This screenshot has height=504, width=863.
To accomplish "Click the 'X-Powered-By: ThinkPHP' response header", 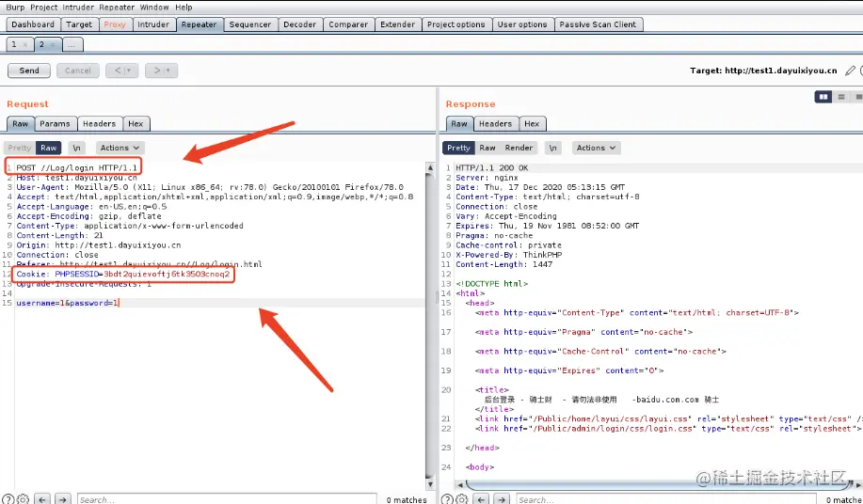I will (x=508, y=255).
